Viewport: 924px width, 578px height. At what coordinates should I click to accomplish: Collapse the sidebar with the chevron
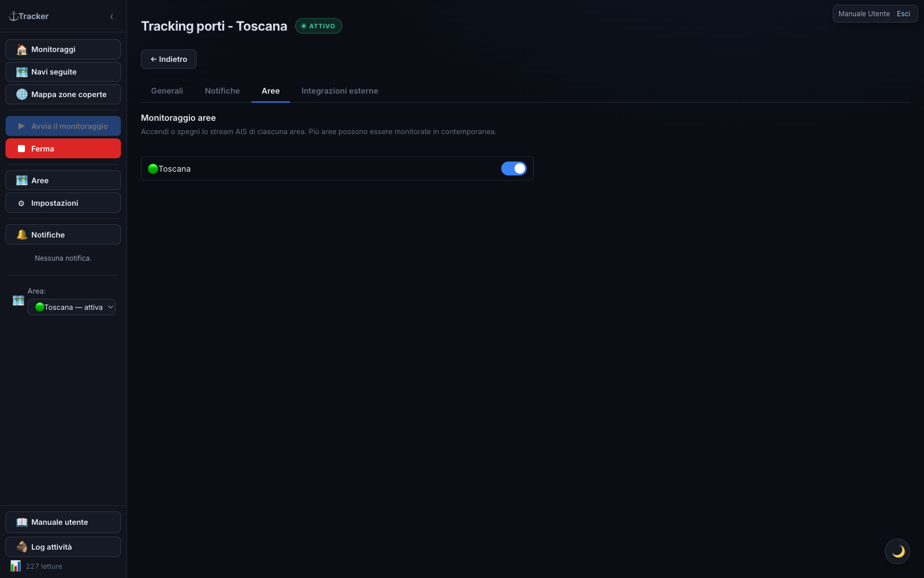[x=111, y=17]
